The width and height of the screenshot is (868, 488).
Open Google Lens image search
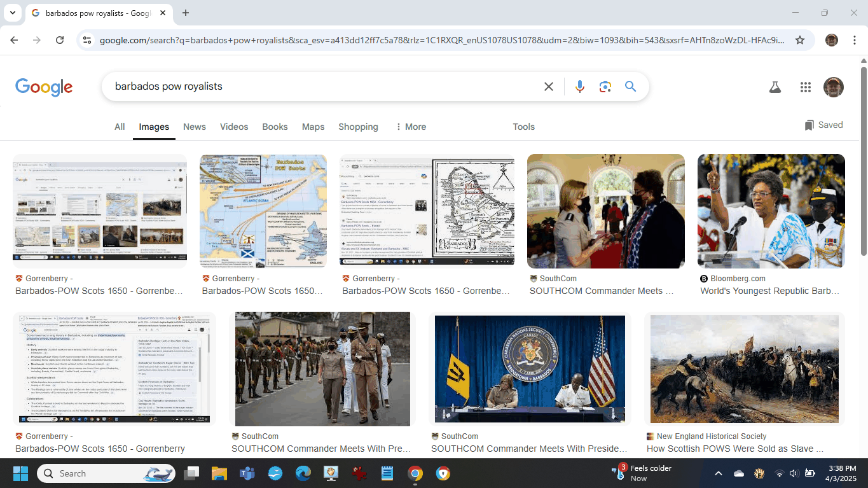coord(605,87)
